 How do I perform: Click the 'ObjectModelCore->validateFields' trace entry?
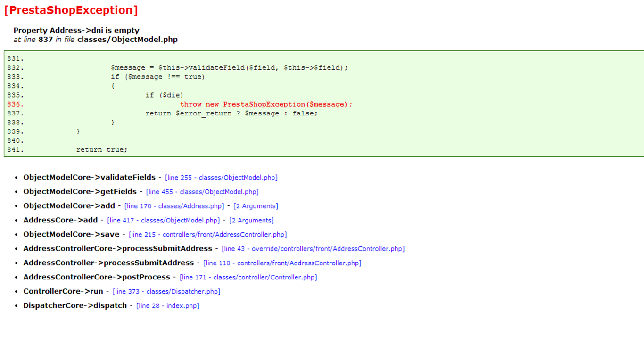(x=90, y=178)
